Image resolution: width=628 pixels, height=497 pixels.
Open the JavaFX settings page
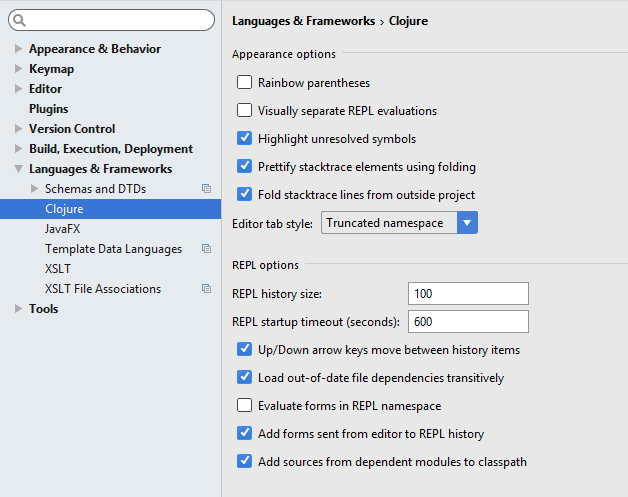coord(63,229)
